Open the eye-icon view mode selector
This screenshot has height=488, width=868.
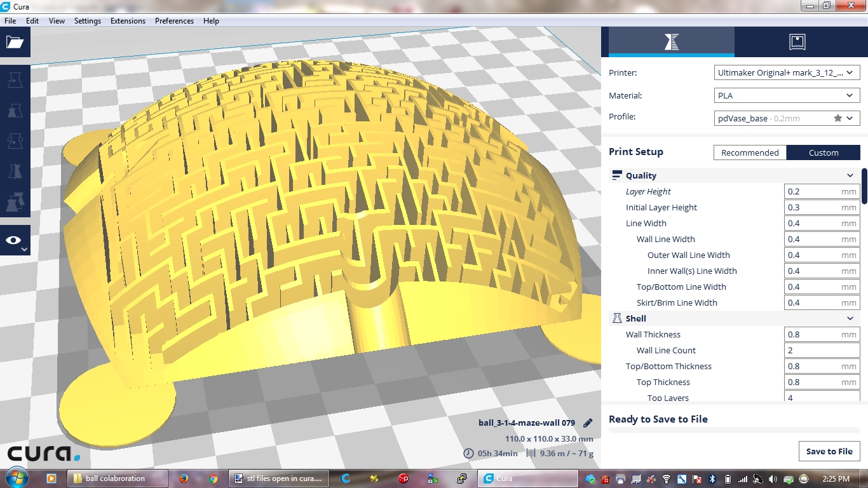[x=15, y=240]
